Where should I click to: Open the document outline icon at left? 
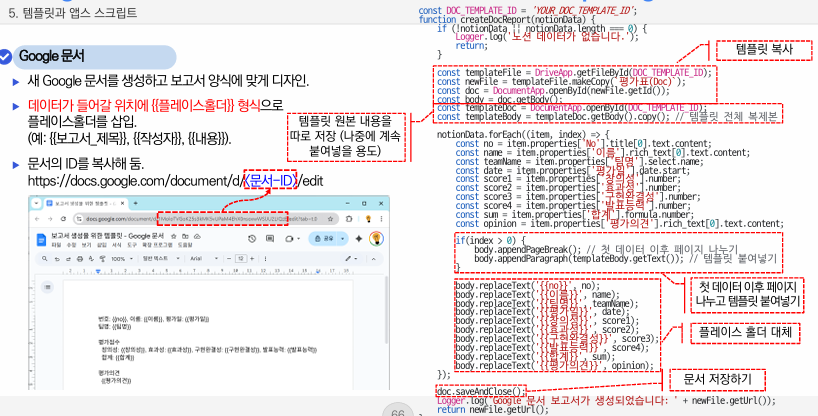(47, 287)
